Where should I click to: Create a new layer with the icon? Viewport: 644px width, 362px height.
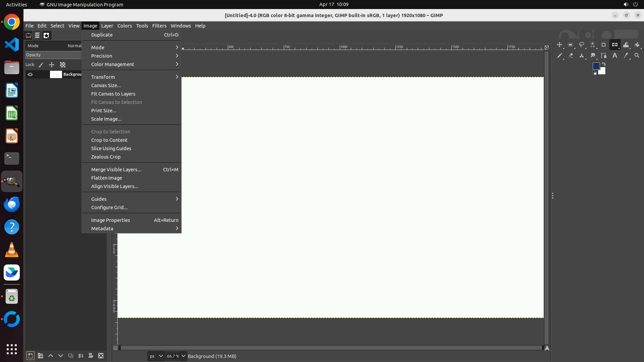click(x=30, y=356)
